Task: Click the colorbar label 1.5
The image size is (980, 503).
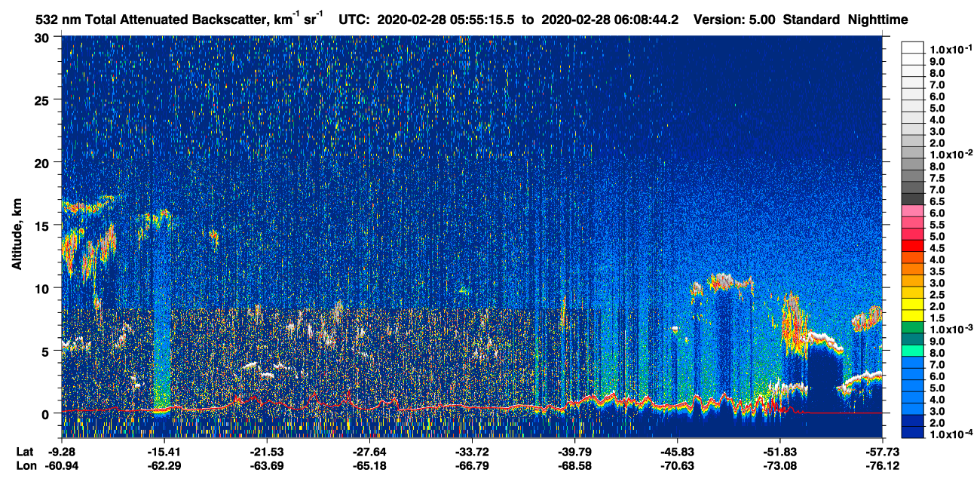Action: tap(938, 319)
